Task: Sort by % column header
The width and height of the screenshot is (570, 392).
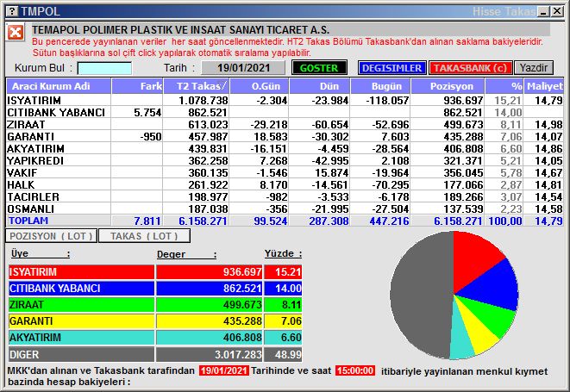Action: pyautogui.click(x=504, y=86)
